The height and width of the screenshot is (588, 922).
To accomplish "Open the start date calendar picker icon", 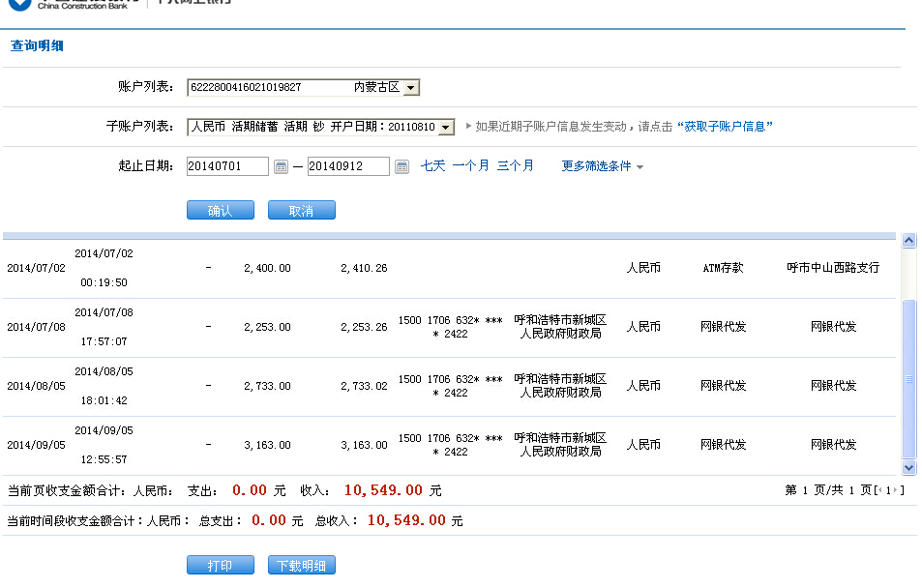I will point(282,167).
